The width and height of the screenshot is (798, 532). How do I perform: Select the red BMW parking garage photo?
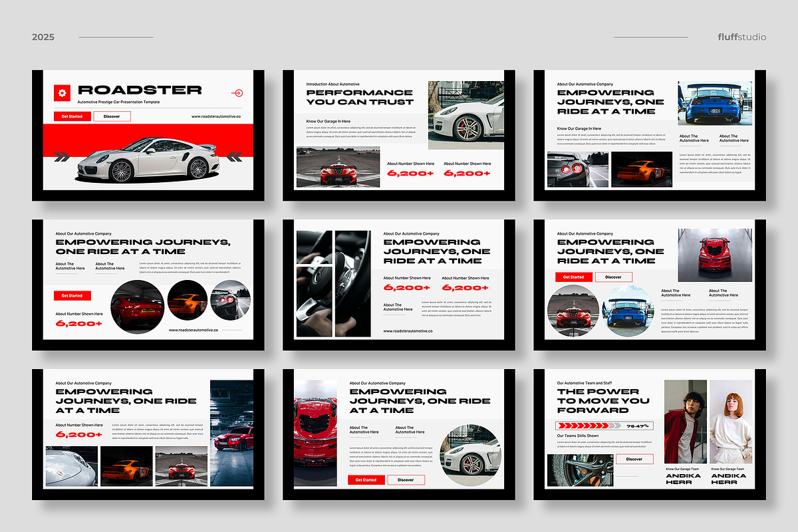point(232,433)
